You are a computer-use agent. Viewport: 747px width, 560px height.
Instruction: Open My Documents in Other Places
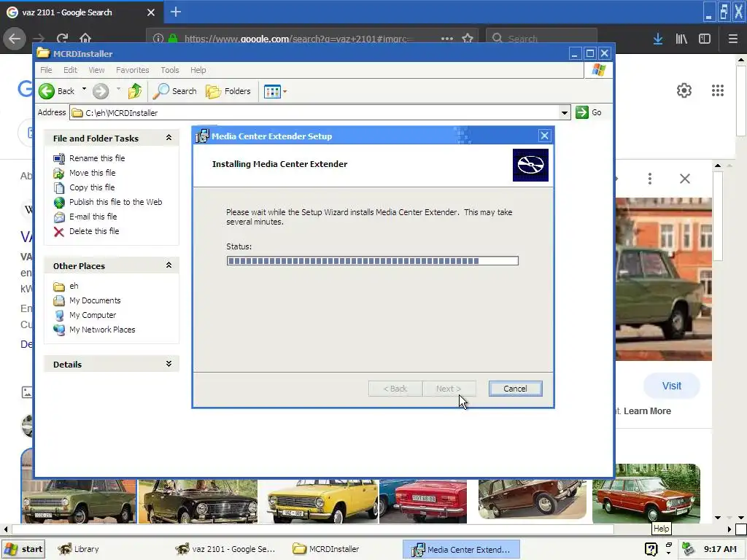click(95, 300)
